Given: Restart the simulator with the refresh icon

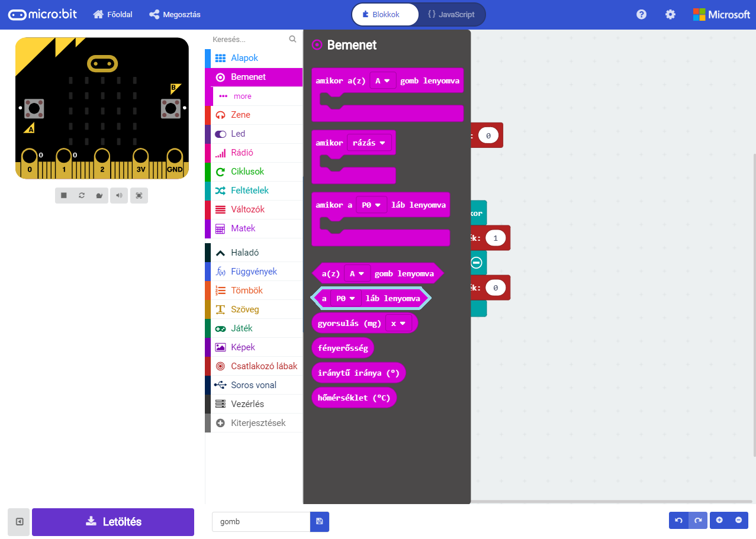Looking at the screenshot, I should coord(82,195).
